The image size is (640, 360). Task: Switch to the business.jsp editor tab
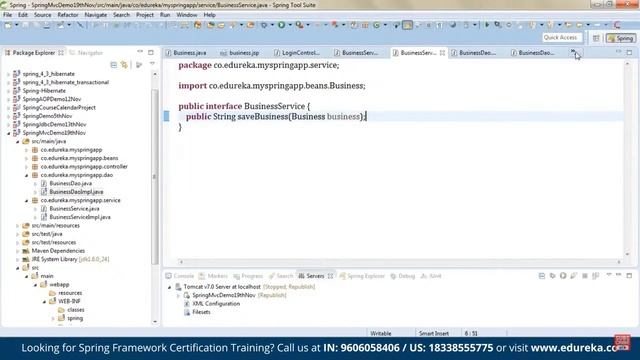(240, 53)
